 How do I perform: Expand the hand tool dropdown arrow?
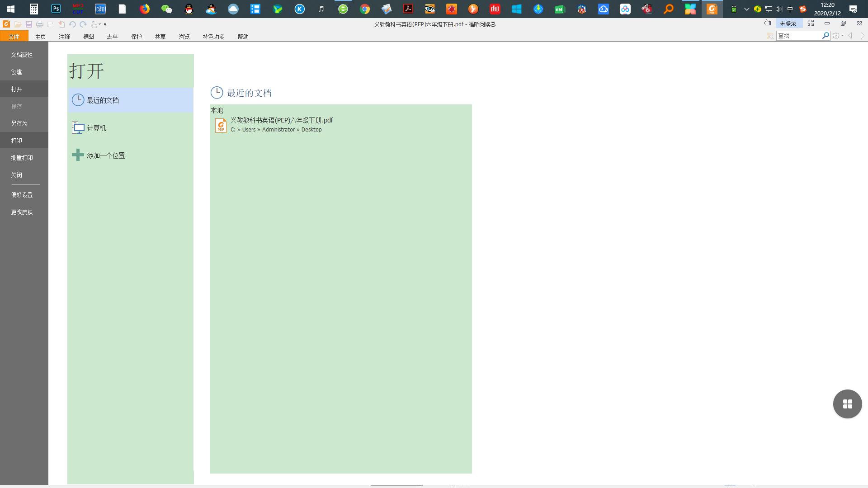(x=100, y=24)
